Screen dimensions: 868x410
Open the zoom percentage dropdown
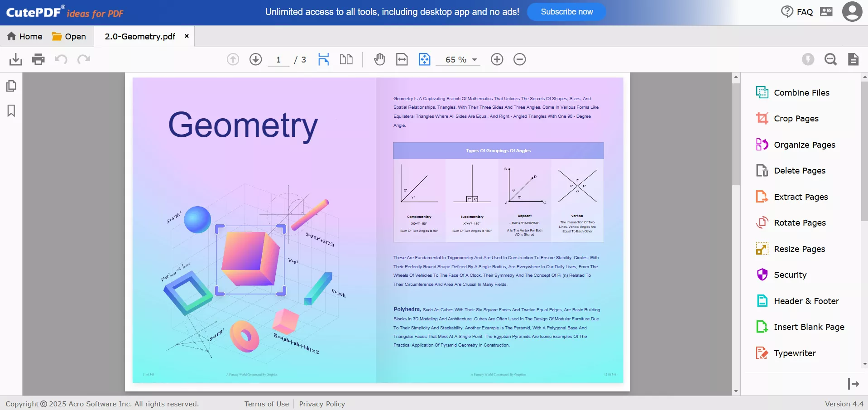coord(474,59)
